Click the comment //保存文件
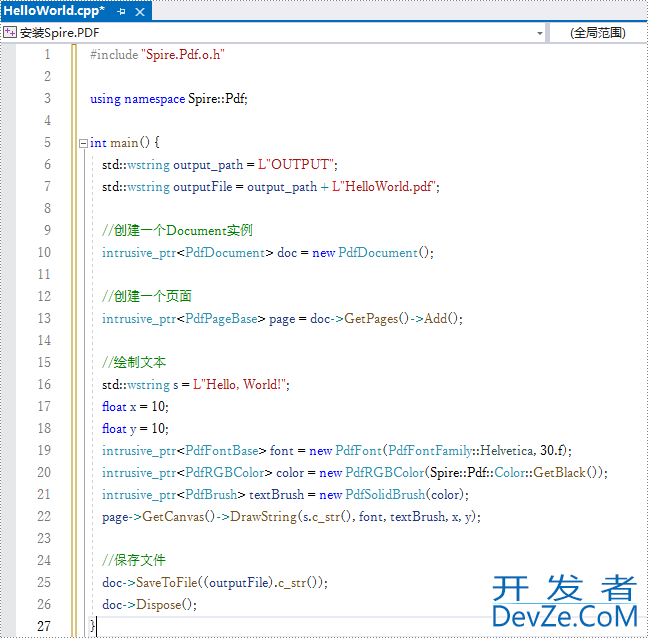This screenshot has height=638, width=648. click(x=134, y=560)
